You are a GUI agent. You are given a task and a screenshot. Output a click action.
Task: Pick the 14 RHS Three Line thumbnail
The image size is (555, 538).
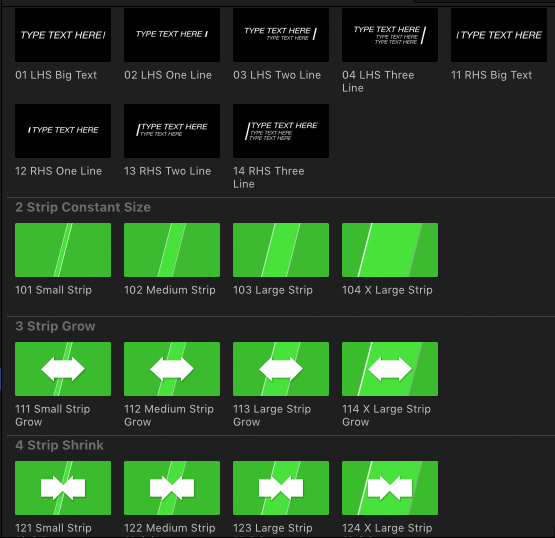point(281,131)
